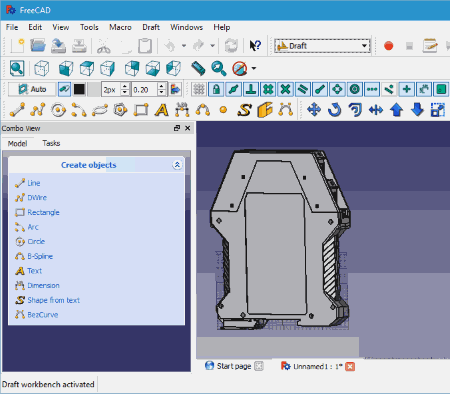Float the Combo View panel
This screenshot has height=394, width=450.
coord(177,128)
